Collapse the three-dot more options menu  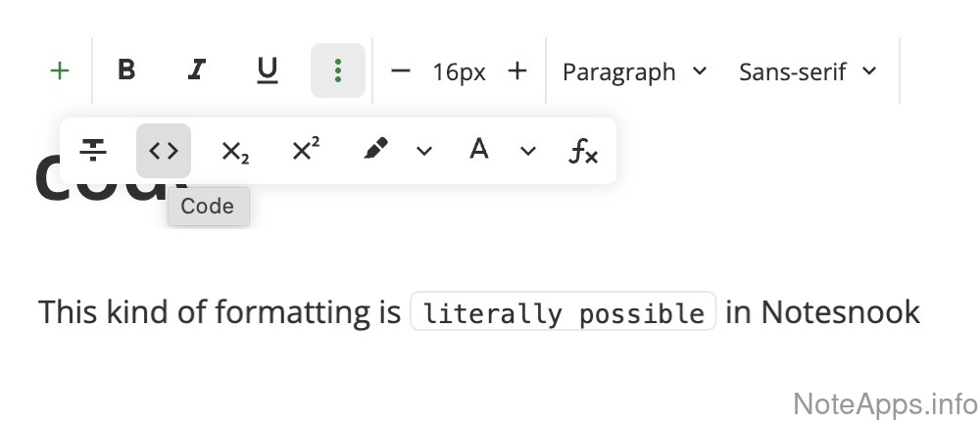coord(338,70)
